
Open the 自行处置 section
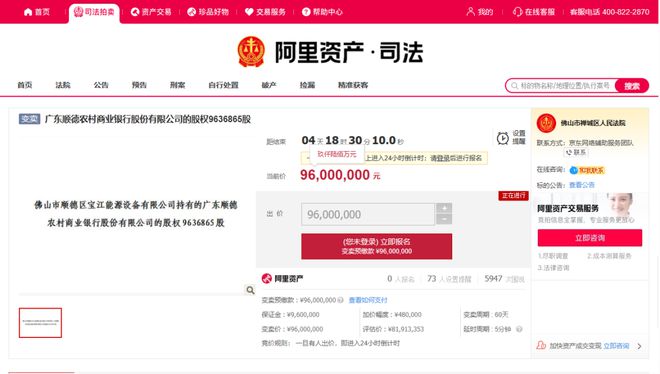pyautogui.click(x=223, y=85)
